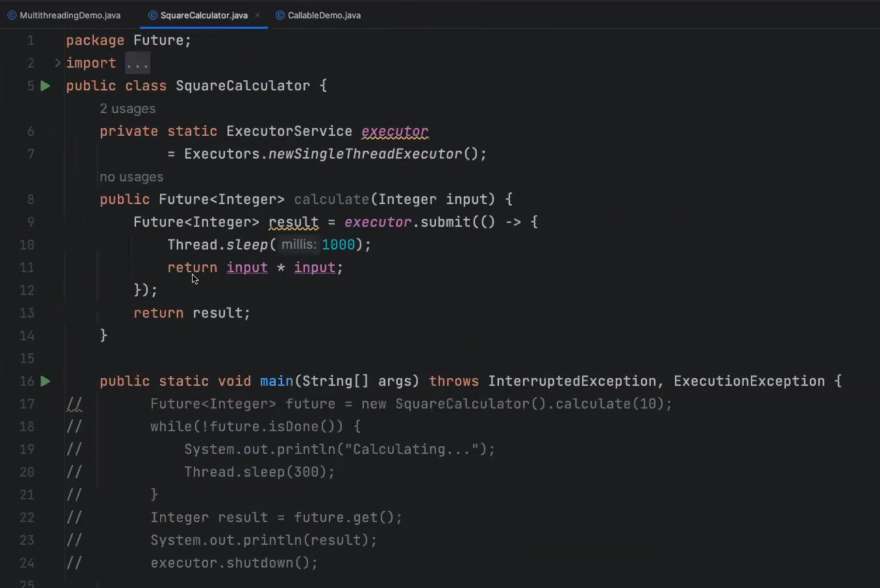Screen dimensions: 880x588
Task: Click the 1000 literal in Thread.sleep
Action: (339, 245)
